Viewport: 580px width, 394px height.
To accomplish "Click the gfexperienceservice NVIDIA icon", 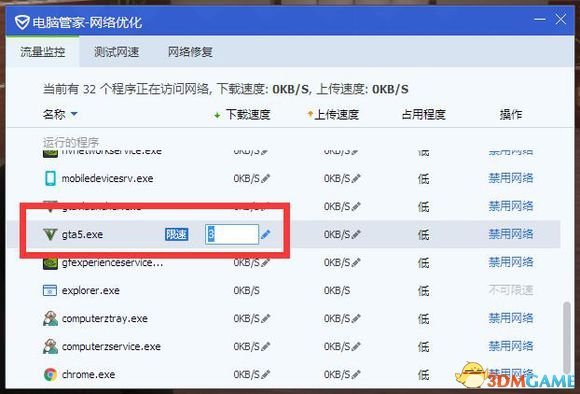I will (50, 263).
